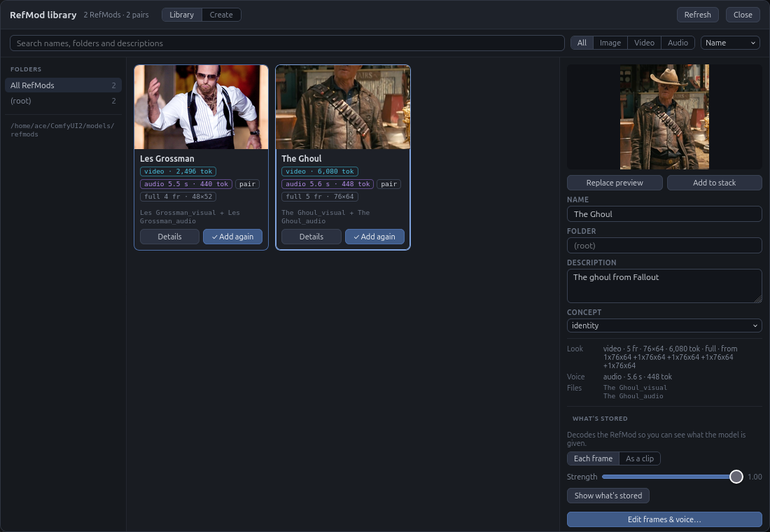
Task: Click The Ghoul_audio file name in details
Action: tap(633, 396)
